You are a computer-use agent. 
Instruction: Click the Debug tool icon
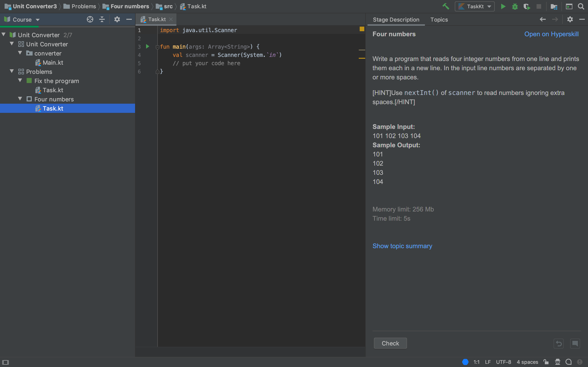coord(514,6)
